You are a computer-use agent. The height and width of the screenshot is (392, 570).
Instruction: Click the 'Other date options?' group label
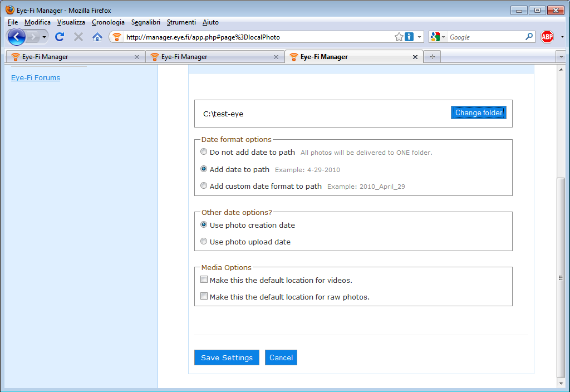(237, 212)
